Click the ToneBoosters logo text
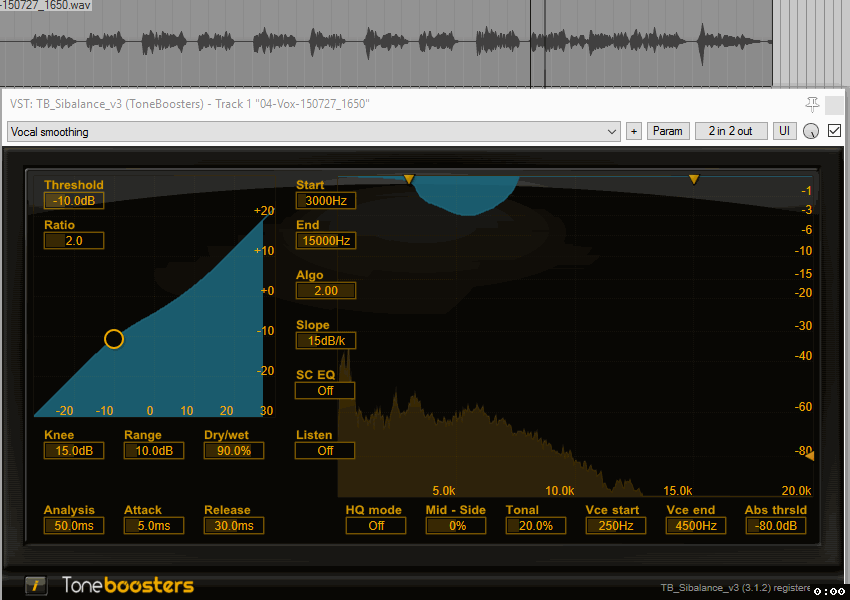The image size is (850, 600). coord(128,585)
